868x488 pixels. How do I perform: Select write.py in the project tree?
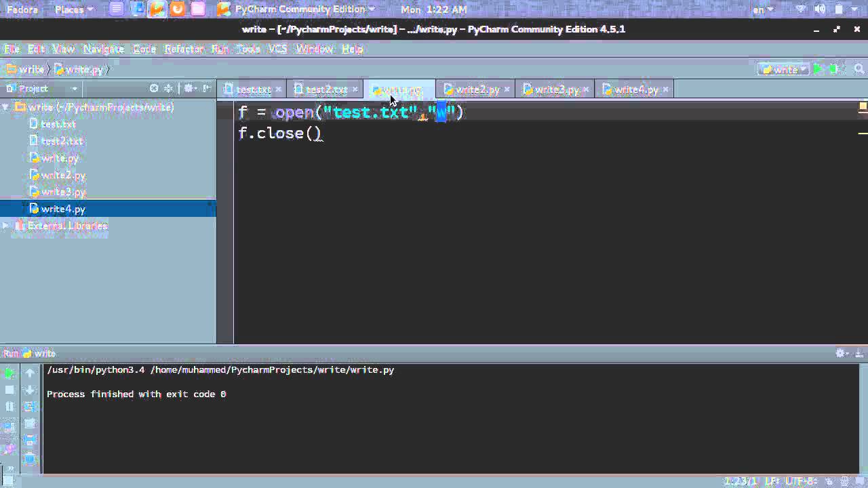tap(60, 158)
